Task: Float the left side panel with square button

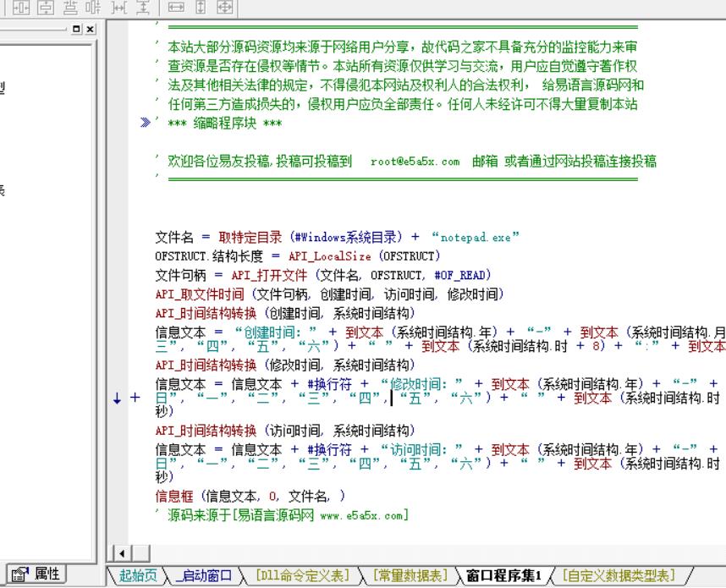Action: 76,29
